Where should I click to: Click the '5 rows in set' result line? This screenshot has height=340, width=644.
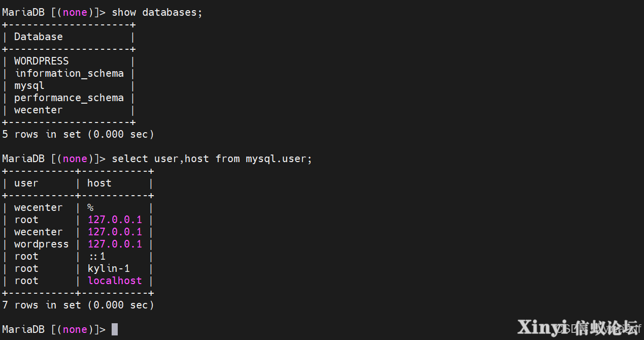coord(78,134)
